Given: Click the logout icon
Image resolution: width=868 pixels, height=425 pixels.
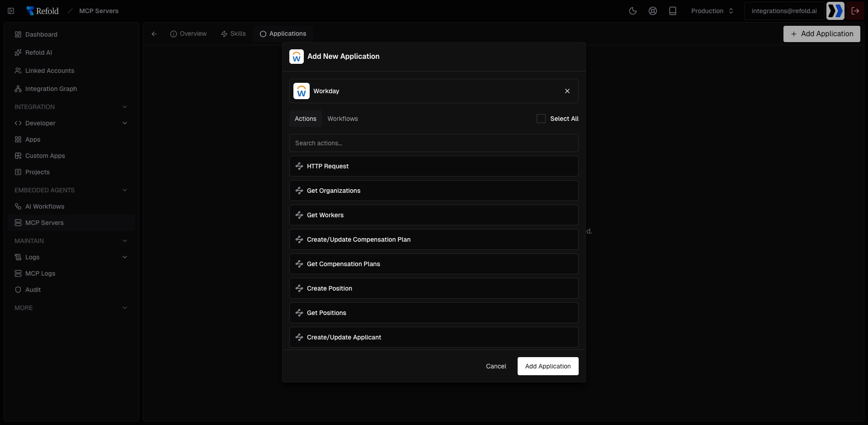Looking at the screenshot, I should (855, 11).
